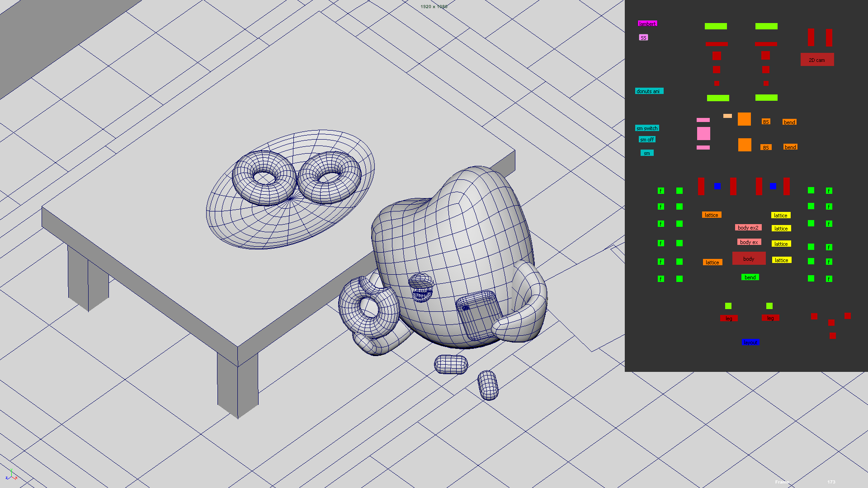Select the left red leg control
Viewport: 868px width, 488px height.
coord(729,319)
